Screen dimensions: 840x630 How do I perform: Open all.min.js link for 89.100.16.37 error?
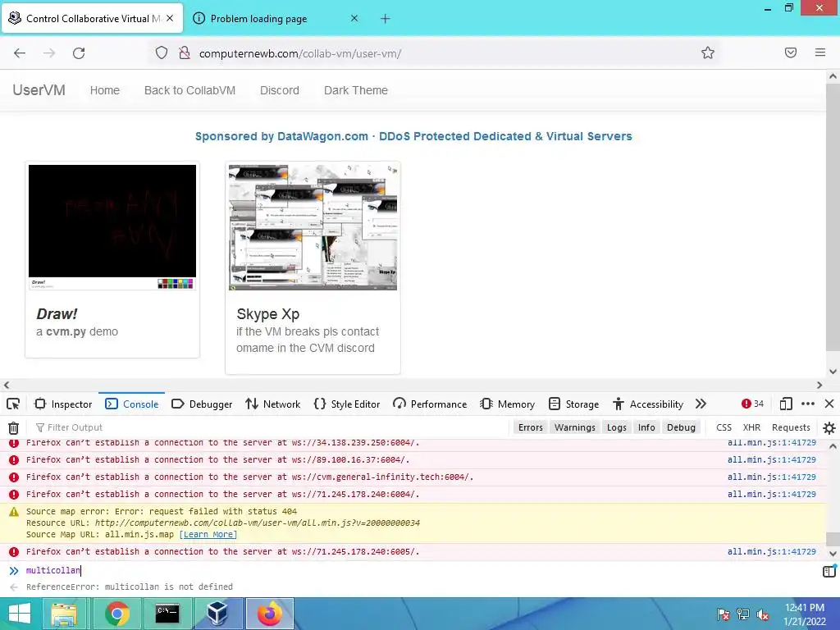tap(771, 459)
